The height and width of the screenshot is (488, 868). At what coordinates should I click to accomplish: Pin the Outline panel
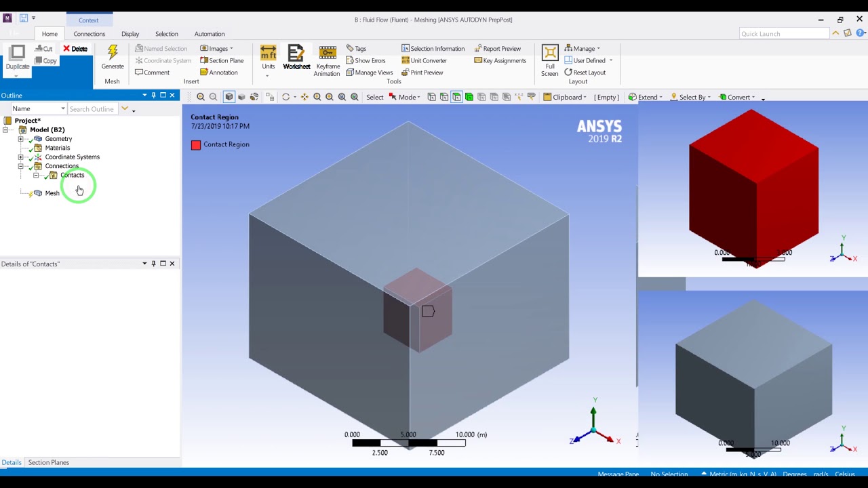[154, 96]
